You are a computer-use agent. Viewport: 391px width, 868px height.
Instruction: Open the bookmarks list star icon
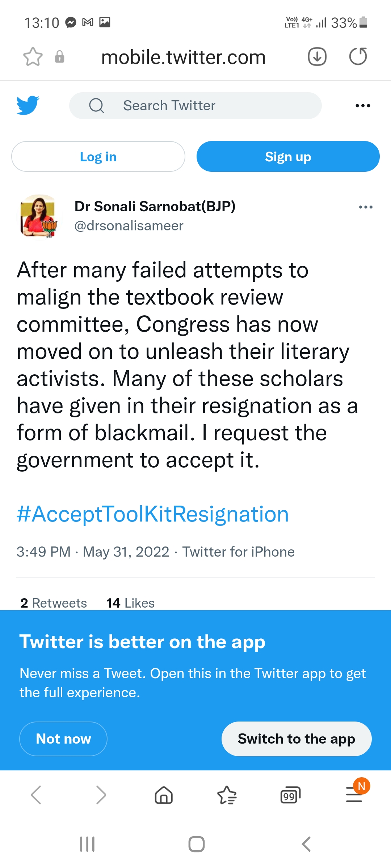(227, 795)
